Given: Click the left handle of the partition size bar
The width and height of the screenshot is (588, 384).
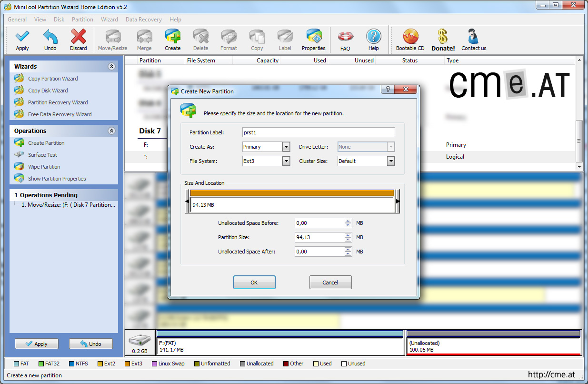Looking at the screenshot, I should tap(187, 201).
